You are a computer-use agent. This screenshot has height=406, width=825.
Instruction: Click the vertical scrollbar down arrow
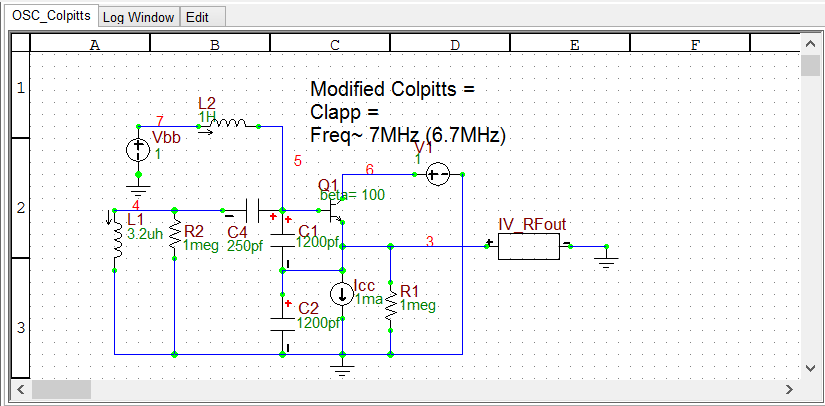coord(810,368)
